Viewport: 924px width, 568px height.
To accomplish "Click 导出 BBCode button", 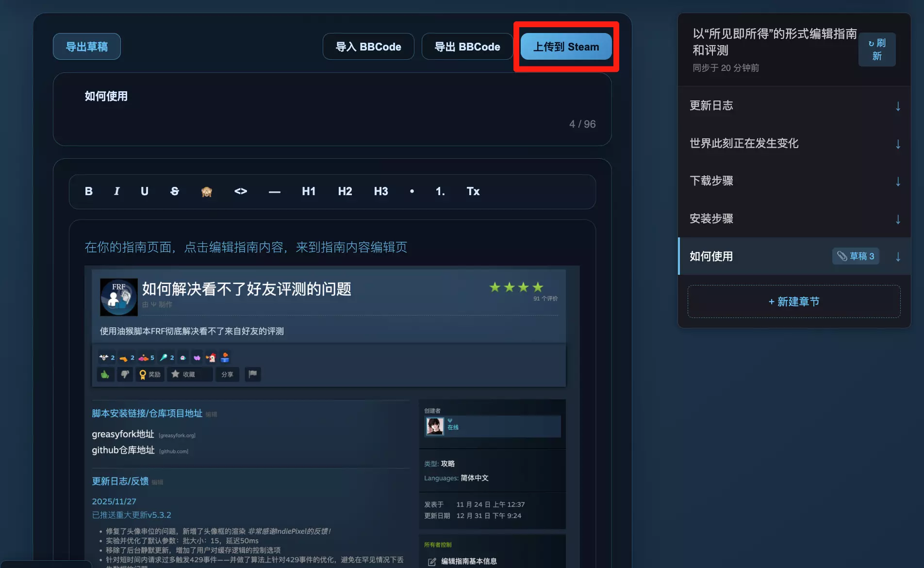I will pos(467,47).
